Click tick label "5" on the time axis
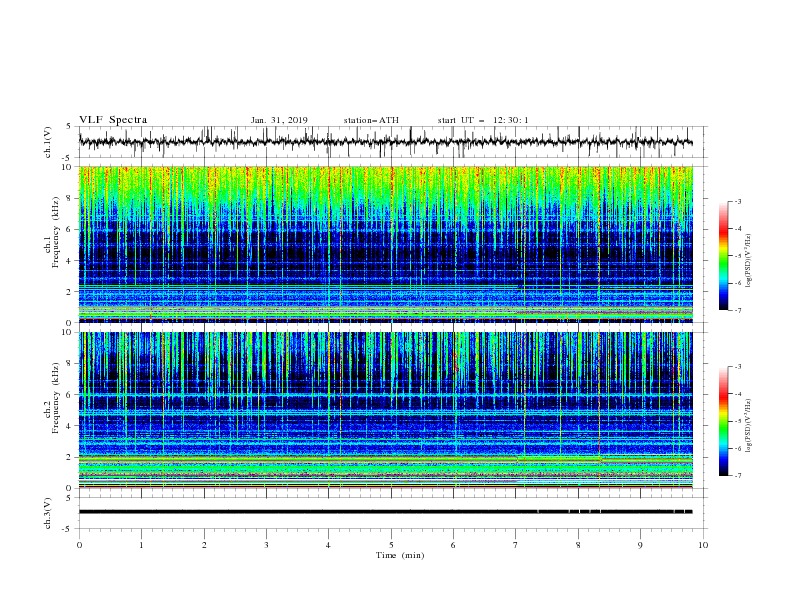Image resolution: width=792 pixels, height=612 pixels. tap(391, 545)
